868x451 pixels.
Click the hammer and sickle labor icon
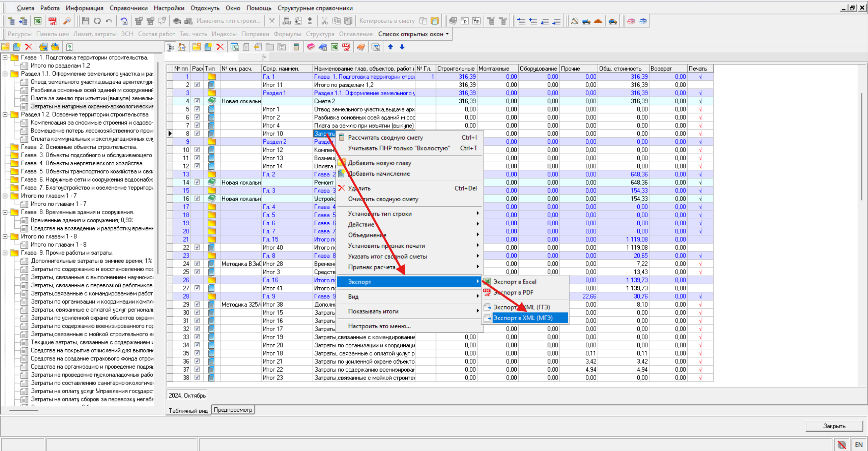coord(574,21)
